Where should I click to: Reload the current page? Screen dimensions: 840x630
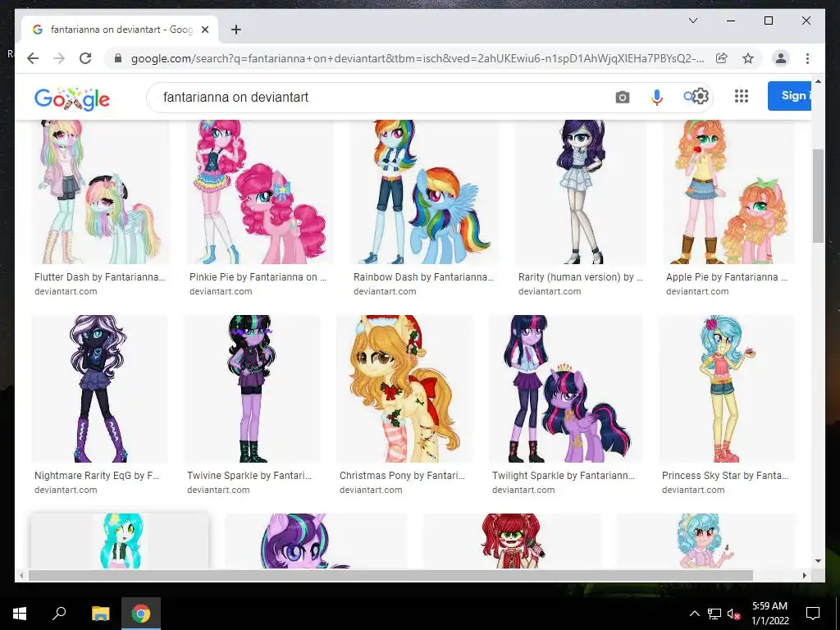pos(85,58)
